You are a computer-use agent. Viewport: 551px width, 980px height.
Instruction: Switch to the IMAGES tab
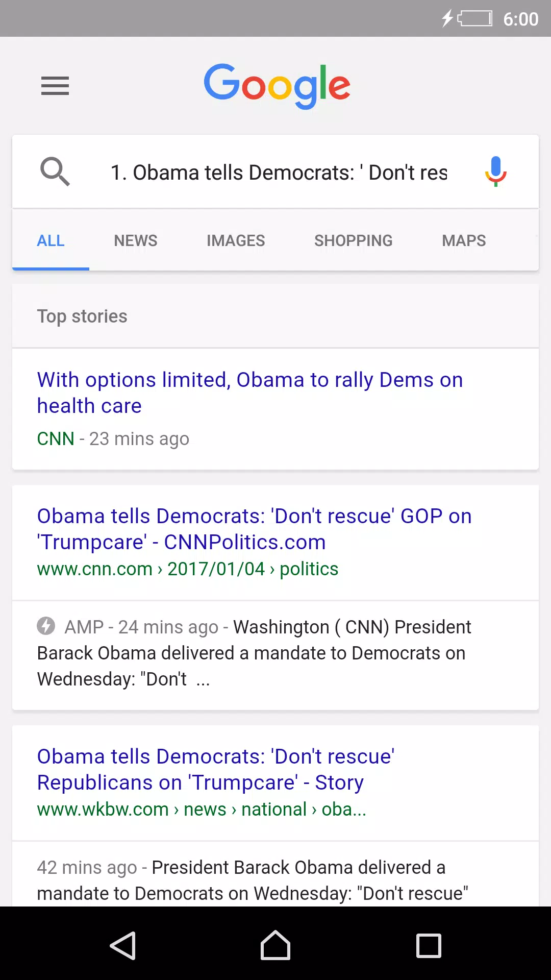(236, 240)
